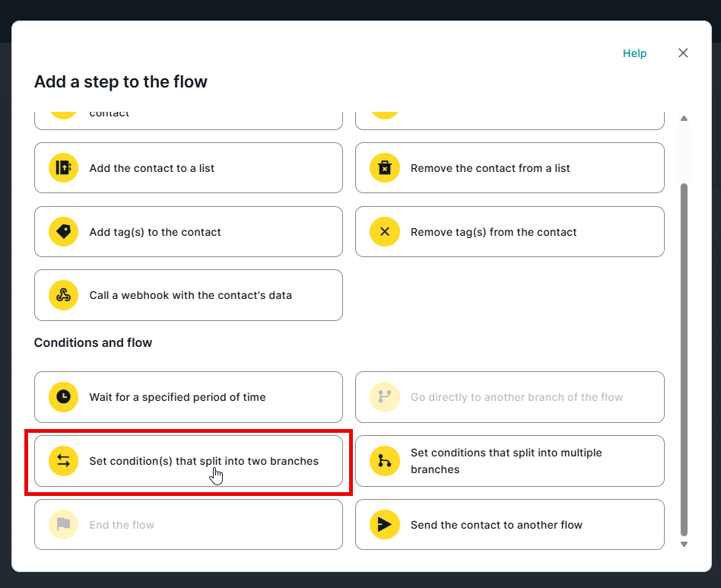Image resolution: width=721 pixels, height=588 pixels.
Task: Click the paper plane send icon
Action: 385,525
